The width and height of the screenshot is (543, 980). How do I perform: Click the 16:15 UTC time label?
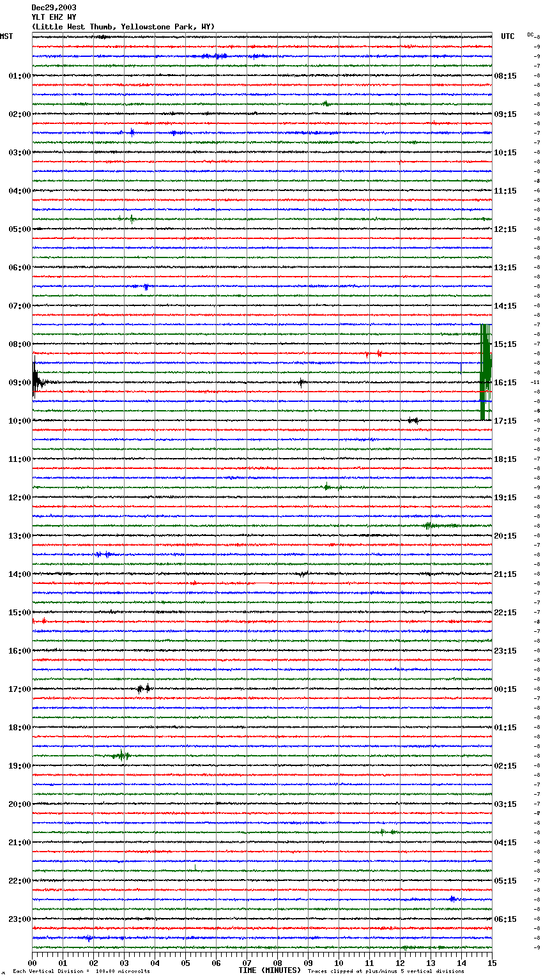[x=505, y=383]
